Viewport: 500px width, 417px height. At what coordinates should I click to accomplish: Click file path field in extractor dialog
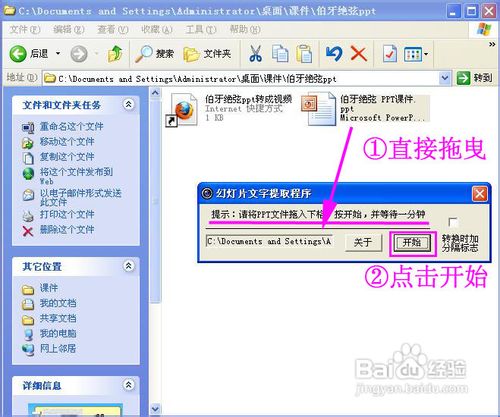(269, 241)
